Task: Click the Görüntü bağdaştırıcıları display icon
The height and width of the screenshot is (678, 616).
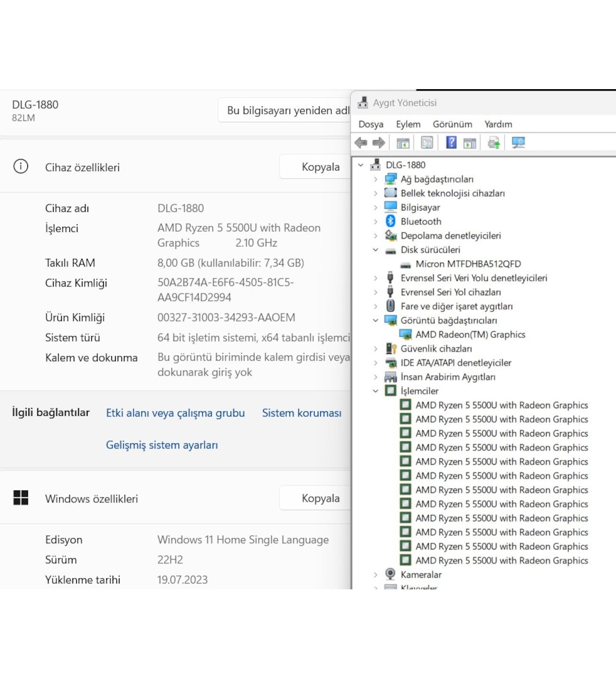Action: click(390, 320)
